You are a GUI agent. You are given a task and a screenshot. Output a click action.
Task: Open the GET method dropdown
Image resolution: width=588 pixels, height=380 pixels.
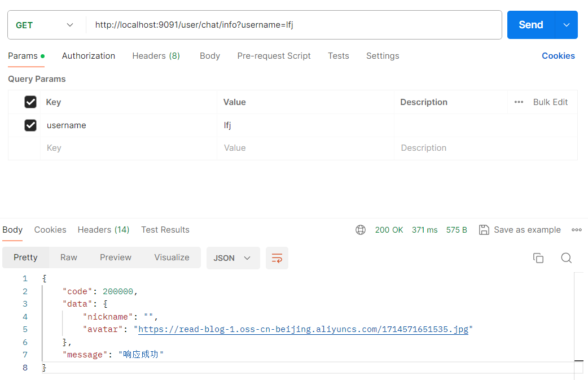tap(44, 25)
